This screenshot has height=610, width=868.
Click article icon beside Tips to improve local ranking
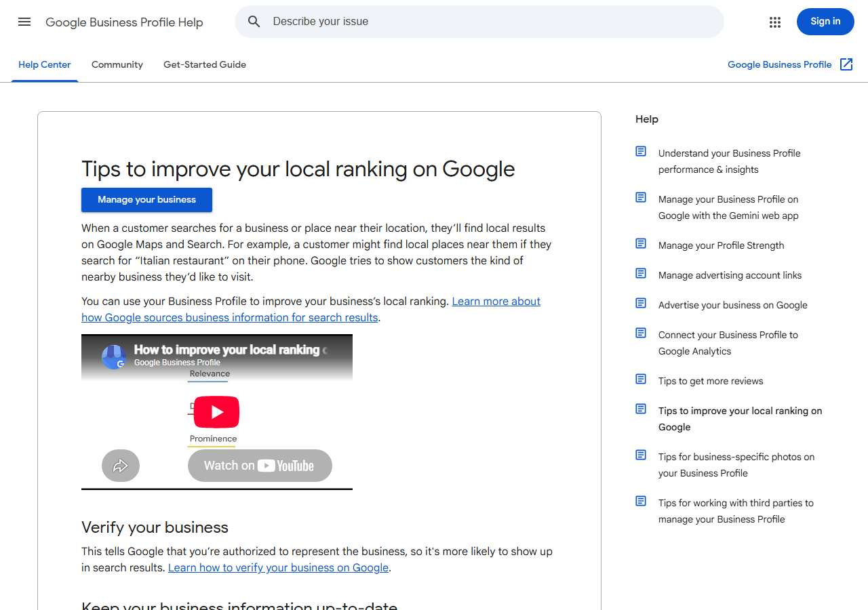click(641, 409)
